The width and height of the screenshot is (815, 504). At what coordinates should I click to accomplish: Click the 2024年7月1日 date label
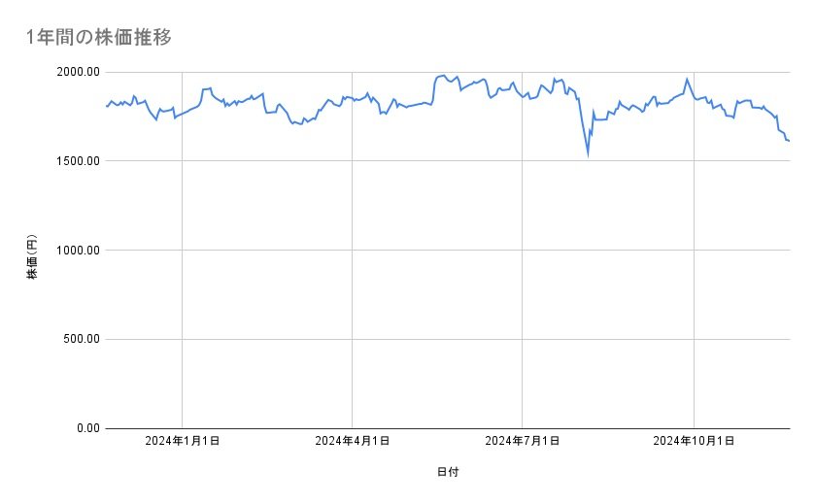pyautogui.click(x=523, y=442)
